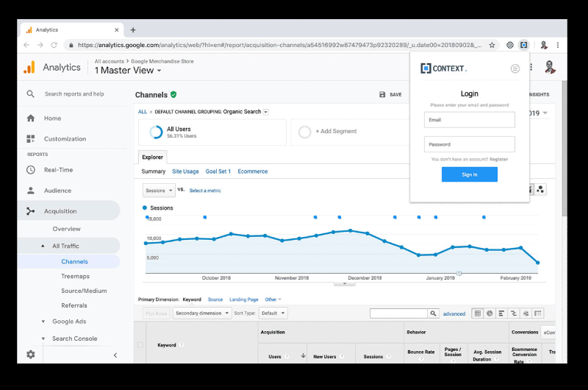The width and height of the screenshot is (588, 390).
Task: Click the advanced filter link
Action: click(x=454, y=313)
